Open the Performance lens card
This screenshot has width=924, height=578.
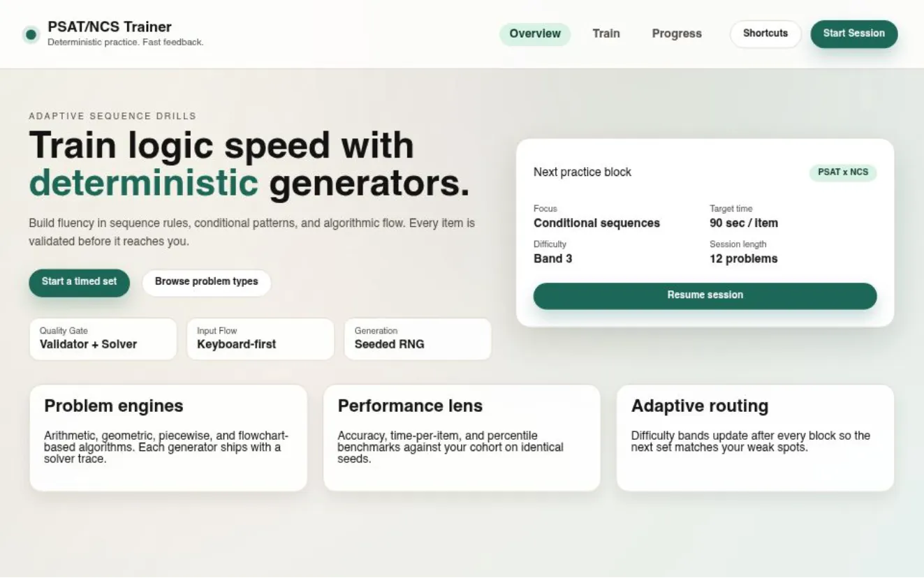[x=462, y=438]
